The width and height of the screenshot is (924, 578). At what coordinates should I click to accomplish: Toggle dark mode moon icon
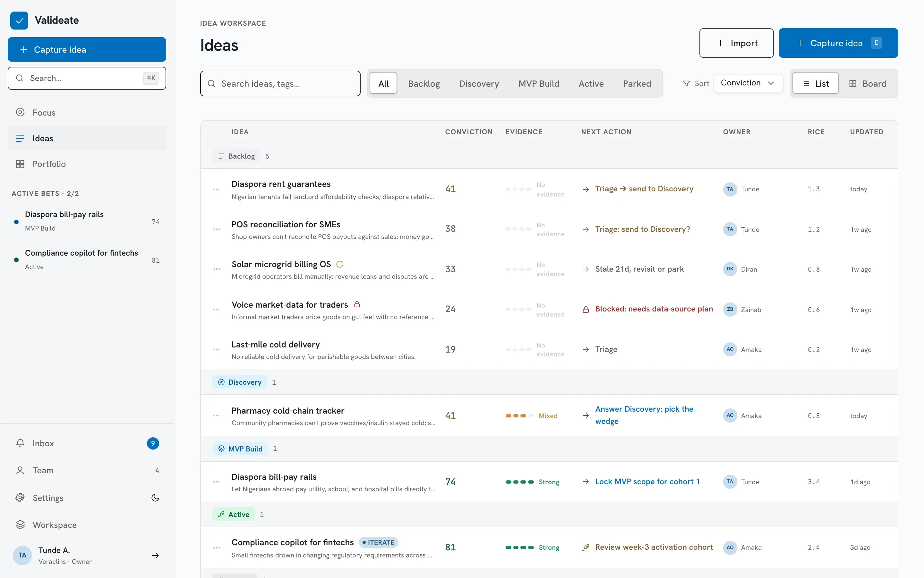(155, 498)
